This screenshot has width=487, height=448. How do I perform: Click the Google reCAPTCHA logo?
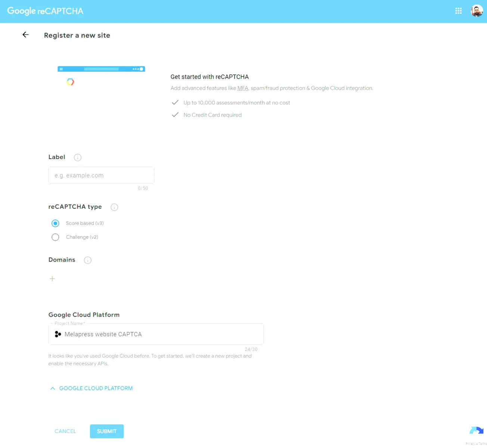[x=45, y=11]
